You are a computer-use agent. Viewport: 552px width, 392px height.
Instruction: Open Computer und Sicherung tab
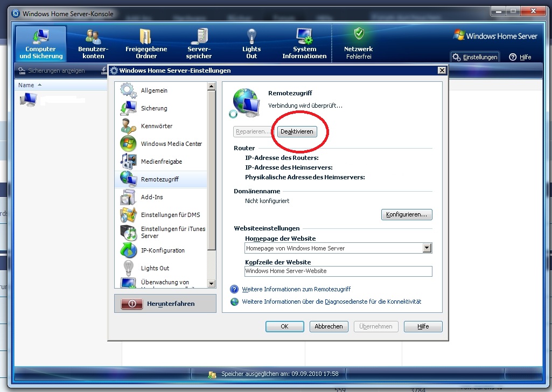pyautogui.click(x=41, y=44)
